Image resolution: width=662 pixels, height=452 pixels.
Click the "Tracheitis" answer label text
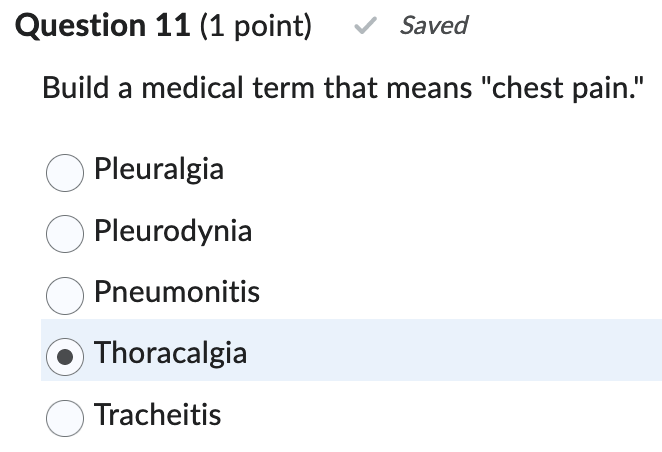[x=157, y=414]
